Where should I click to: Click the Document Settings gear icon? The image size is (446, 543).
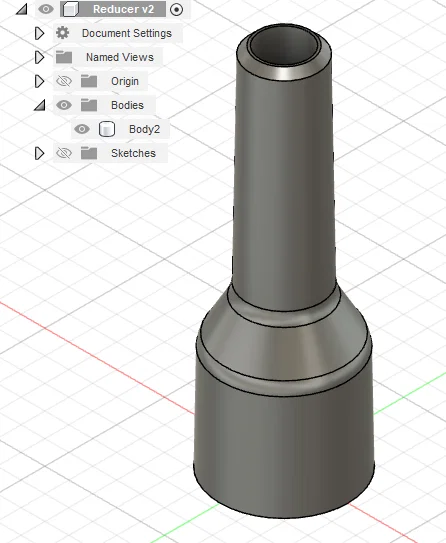63,33
